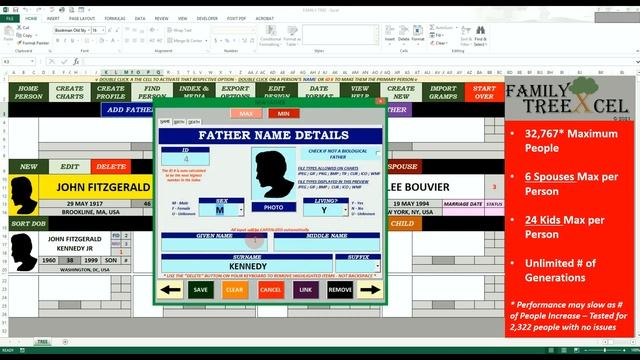Click the Accounting dollar format icon

(216, 40)
